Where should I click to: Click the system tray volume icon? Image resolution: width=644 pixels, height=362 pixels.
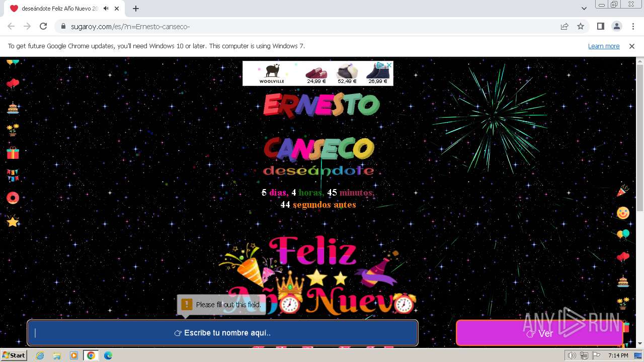pos(572,355)
